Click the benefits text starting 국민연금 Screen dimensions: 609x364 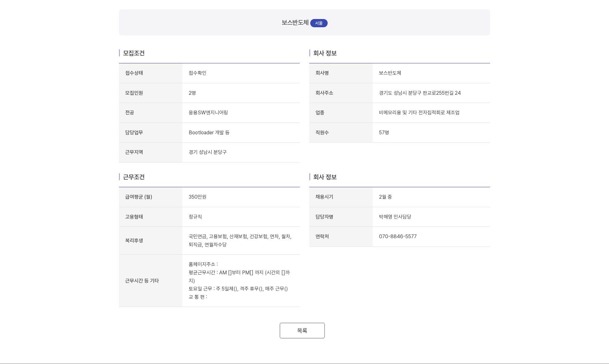pyautogui.click(x=240, y=240)
